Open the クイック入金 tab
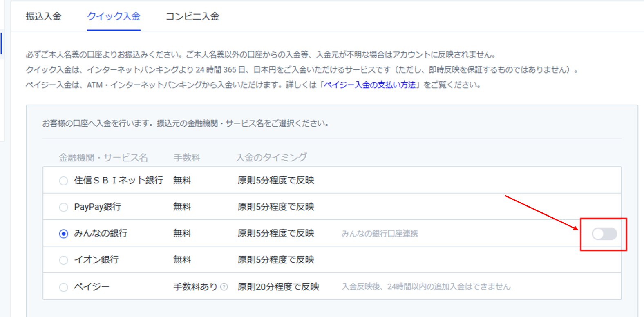The height and width of the screenshot is (317, 644). pyautogui.click(x=114, y=16)
